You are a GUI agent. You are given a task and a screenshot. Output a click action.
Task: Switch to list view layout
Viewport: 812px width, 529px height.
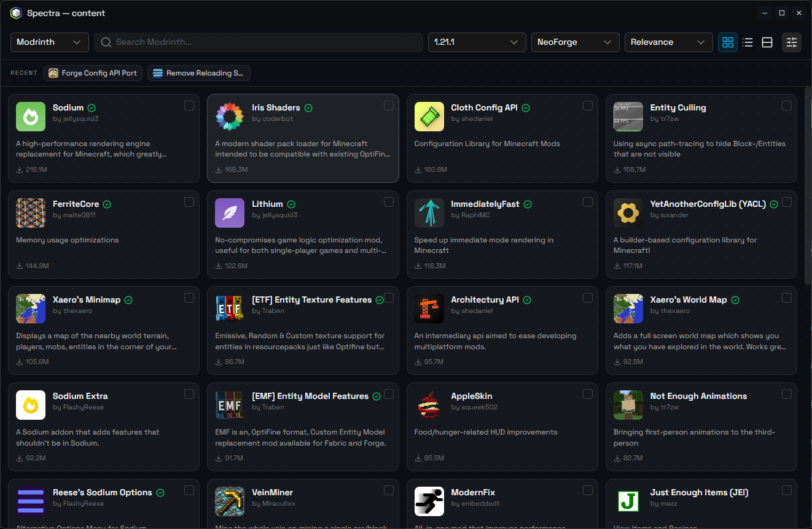(x=748, y=42)
